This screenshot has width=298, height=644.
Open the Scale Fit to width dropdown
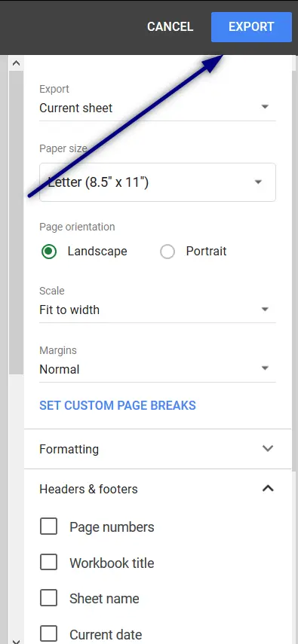click(157, 310)
